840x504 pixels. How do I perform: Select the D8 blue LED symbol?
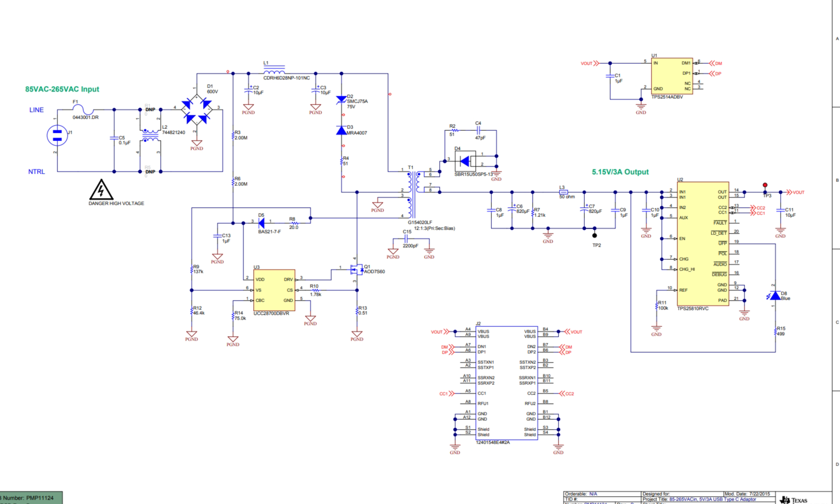(774, 295)
